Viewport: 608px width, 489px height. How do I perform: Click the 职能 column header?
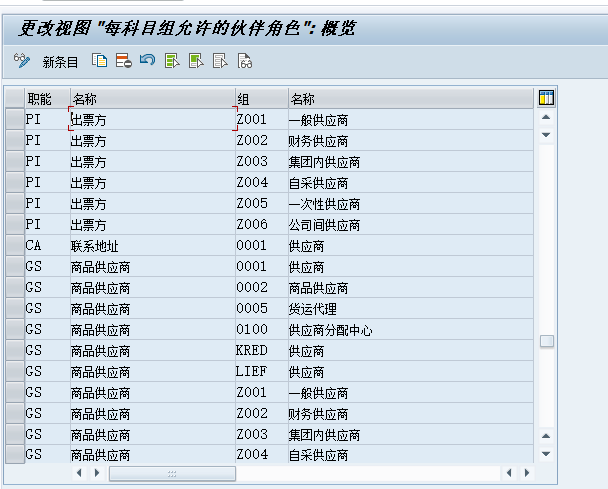point(40,99)
